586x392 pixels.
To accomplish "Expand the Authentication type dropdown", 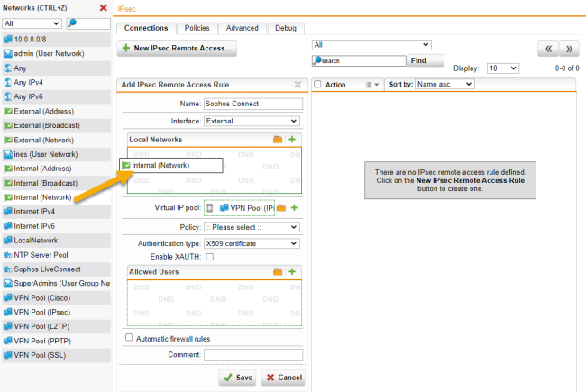I will (x=252, y=243).
